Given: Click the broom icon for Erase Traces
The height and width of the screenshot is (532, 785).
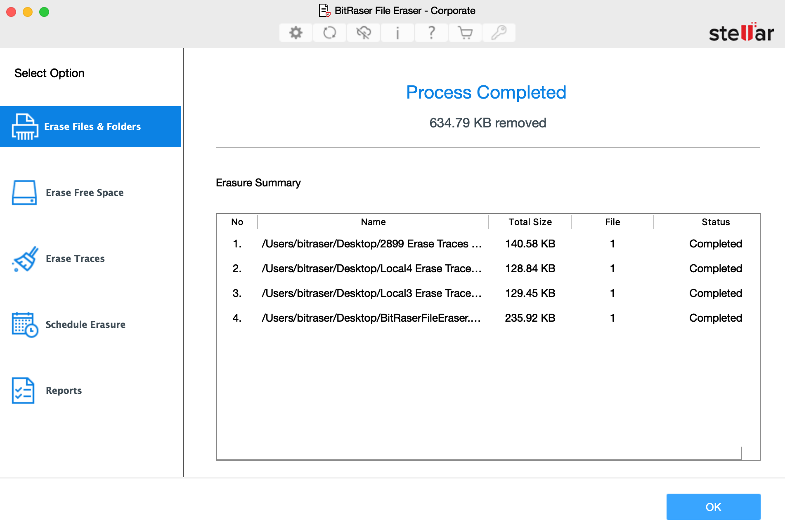Looking at the screenshot, I should [x=25, y=259].
